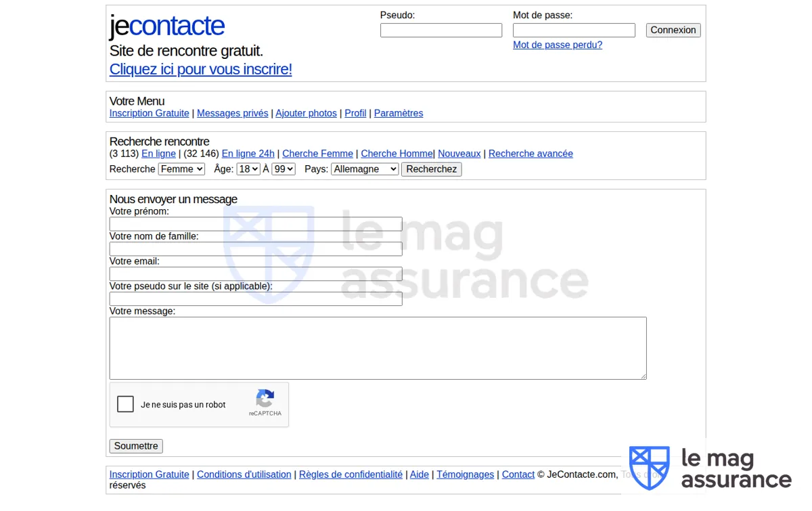Click the Votre nom de famille field

tap(256, 249)
